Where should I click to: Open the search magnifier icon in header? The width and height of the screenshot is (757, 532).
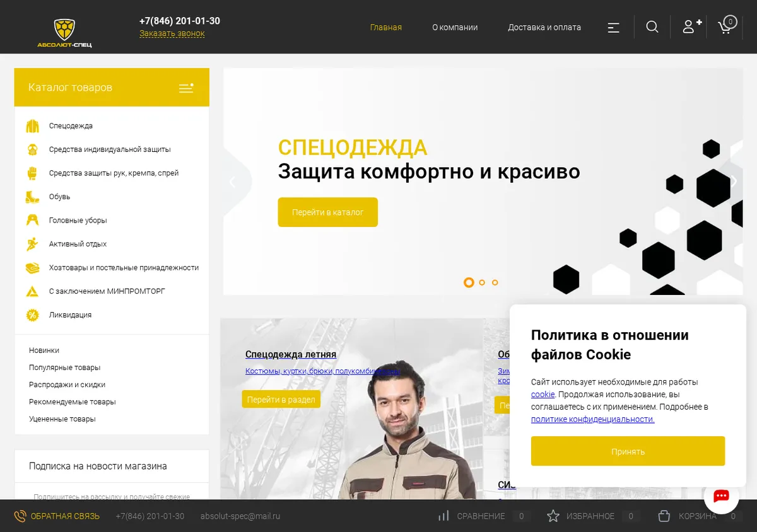652,26
